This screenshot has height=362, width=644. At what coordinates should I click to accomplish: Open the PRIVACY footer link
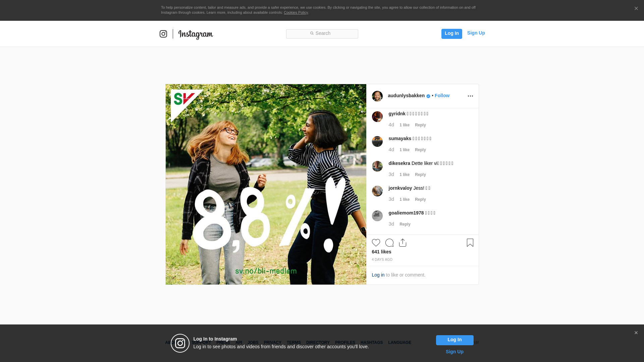tap(272, 343)
